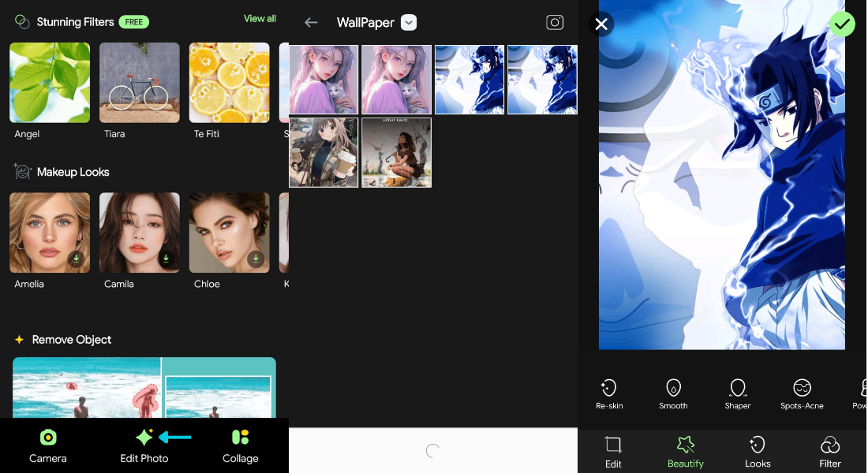
Task: Pick the girl with umbrella wallpaper
Action: coord(396,152)
